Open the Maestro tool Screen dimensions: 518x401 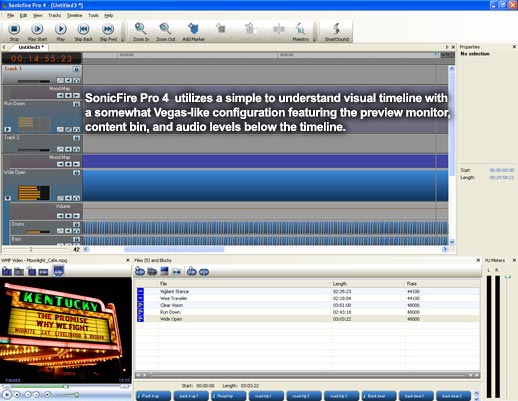[x=300, y=32]
